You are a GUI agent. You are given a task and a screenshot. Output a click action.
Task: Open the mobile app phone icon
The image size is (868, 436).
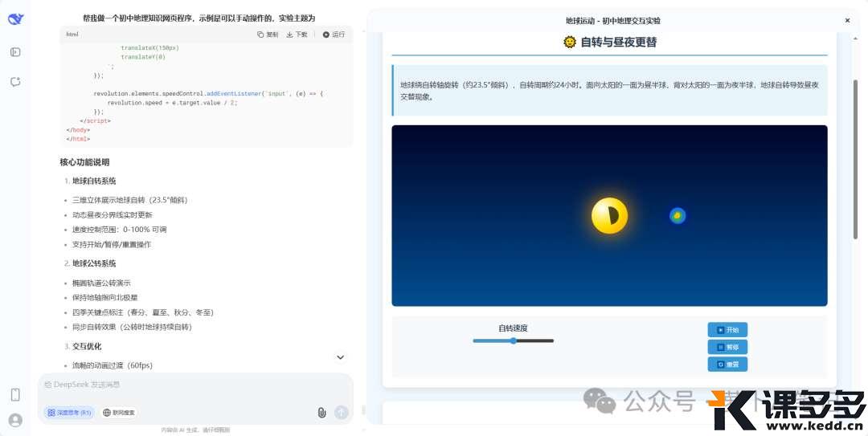pos(15,394)
